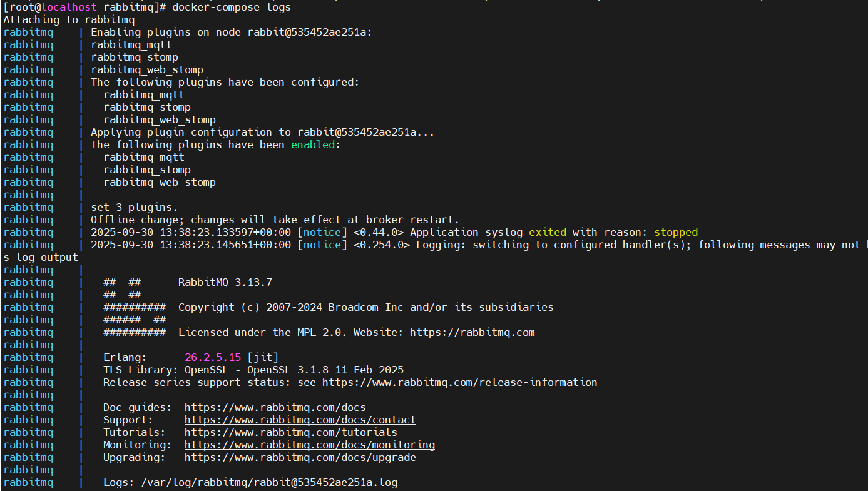Open the docs/monitoring link
The height and width of the screenshot is (491, 868).
[x=309, y=445]
